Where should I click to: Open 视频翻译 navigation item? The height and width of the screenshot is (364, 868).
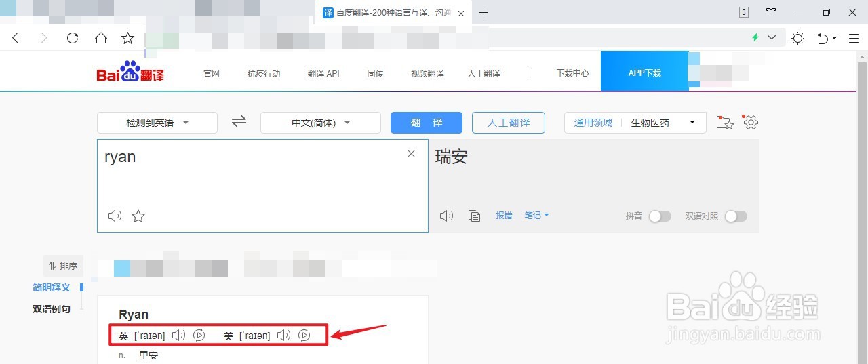427,73
